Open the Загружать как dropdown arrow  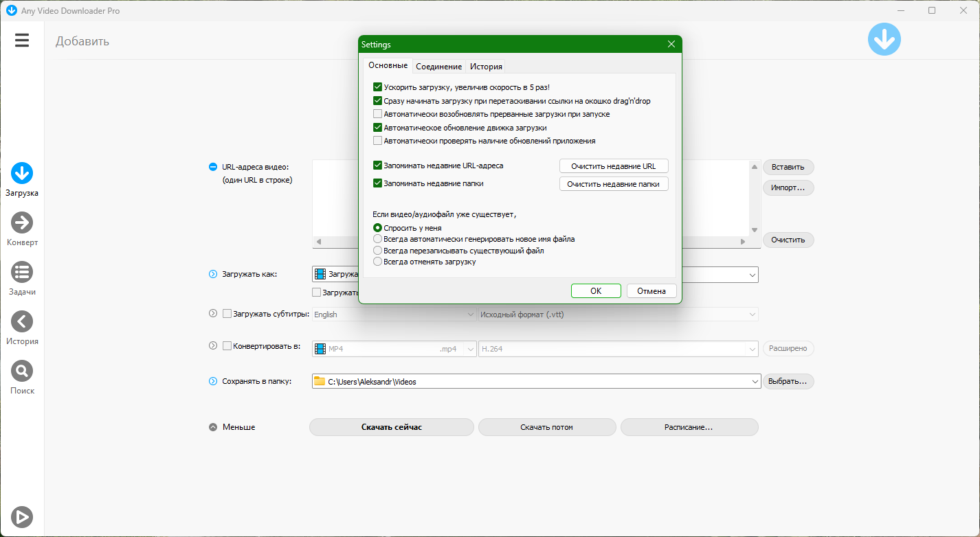tap(752, 275)
